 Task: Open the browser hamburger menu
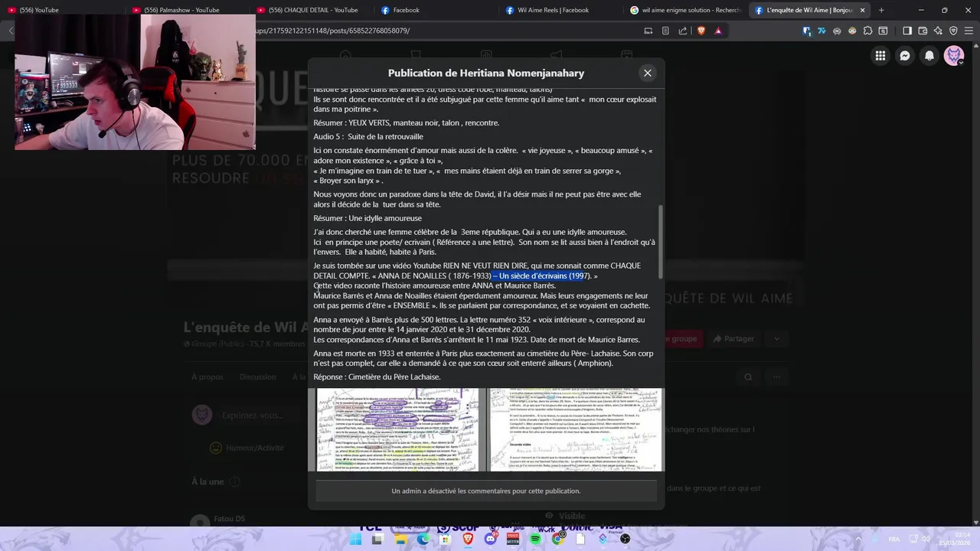pos(969,31)
